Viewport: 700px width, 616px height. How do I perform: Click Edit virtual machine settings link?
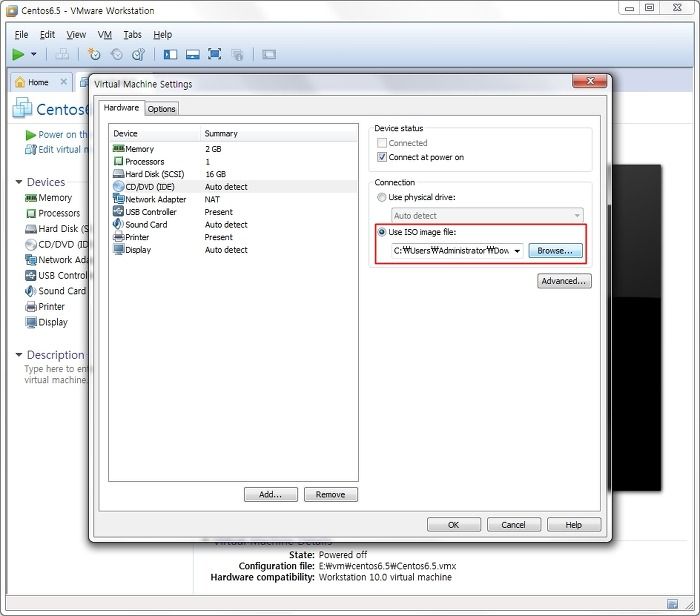[57, 150]
